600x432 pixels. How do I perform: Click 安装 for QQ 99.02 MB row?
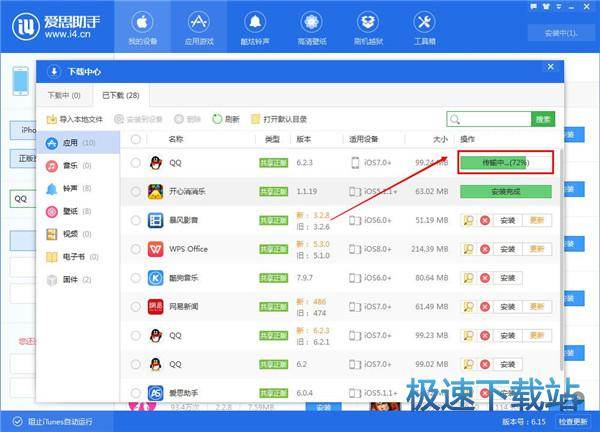click(x=507, y=364)
